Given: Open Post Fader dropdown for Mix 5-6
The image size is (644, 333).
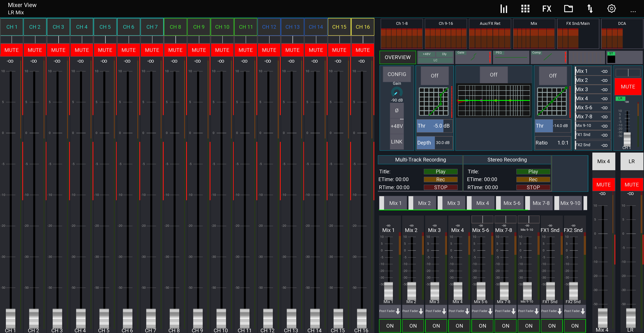Looking at the screenshot, I should coord(482,311).
